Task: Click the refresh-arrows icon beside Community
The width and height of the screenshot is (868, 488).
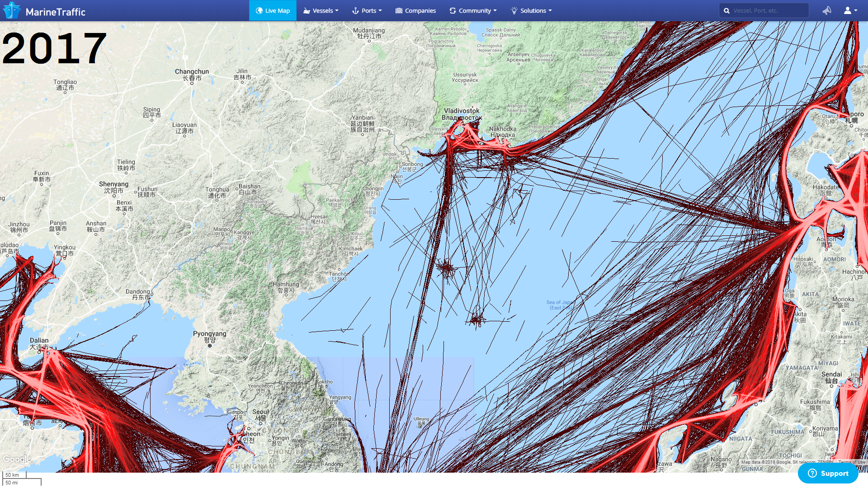Action: [x=453, y=10]
